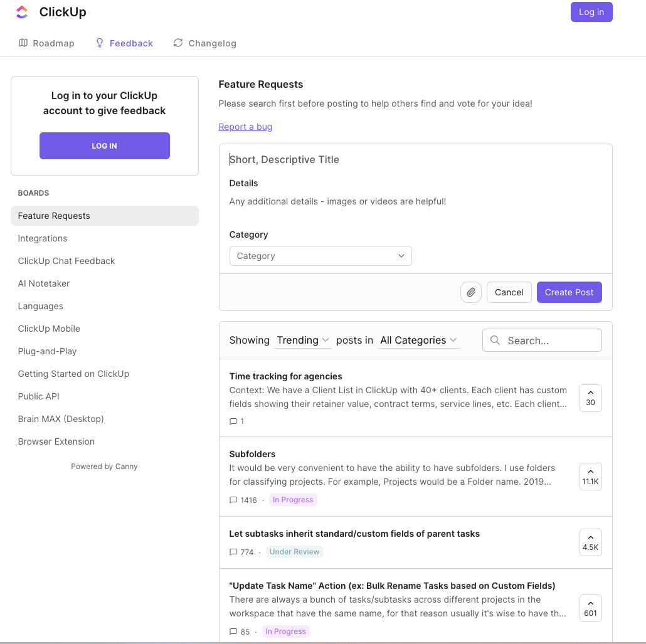
Task: Click comment icon on Subfolders post
Action: point(233,500)
